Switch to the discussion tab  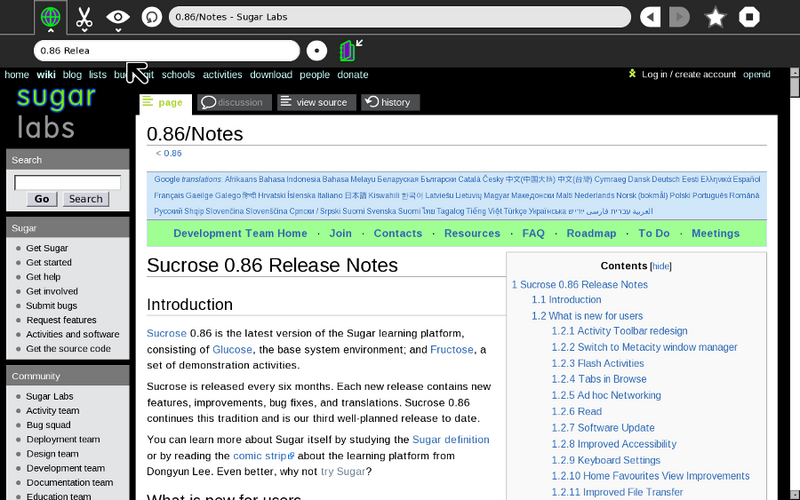tap(232, 102)
